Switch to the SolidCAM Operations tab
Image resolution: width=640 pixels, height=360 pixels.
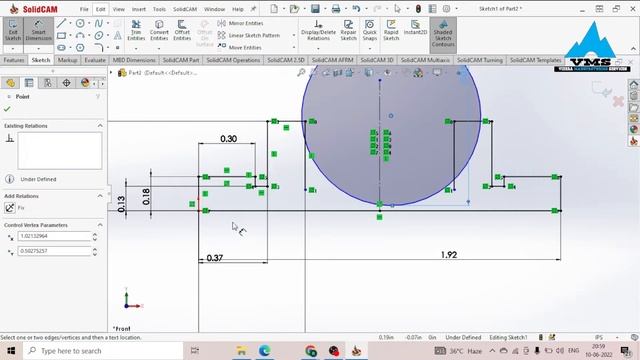pyautogui.click(x=233, y=60)
